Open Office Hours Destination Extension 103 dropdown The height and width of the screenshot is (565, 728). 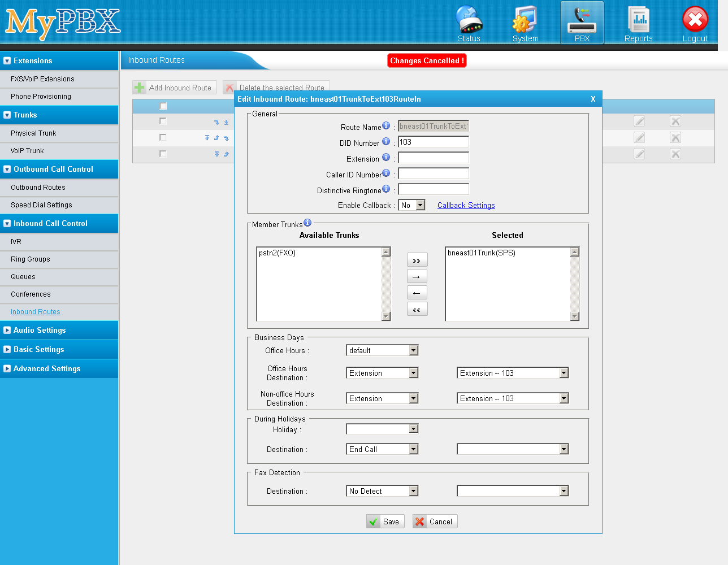pyautogui.click(x=513, y=373)
